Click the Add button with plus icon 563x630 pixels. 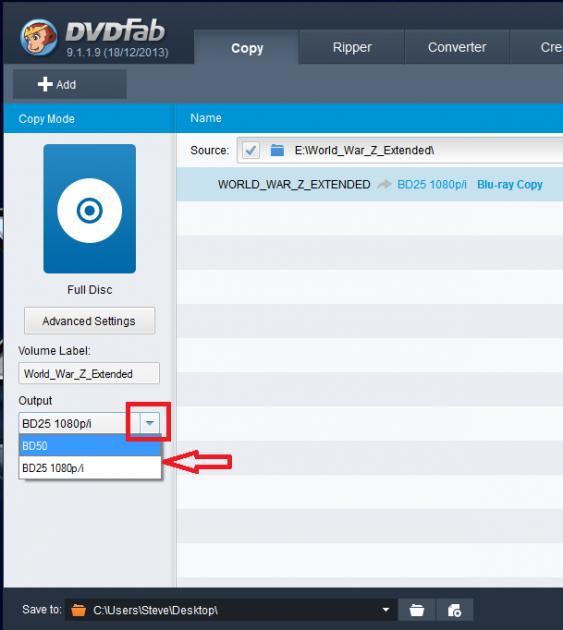click(69, 84)
